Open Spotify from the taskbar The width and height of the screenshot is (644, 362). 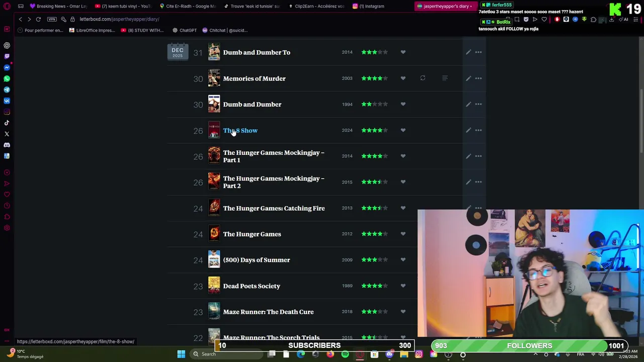[x=345, y=354]
